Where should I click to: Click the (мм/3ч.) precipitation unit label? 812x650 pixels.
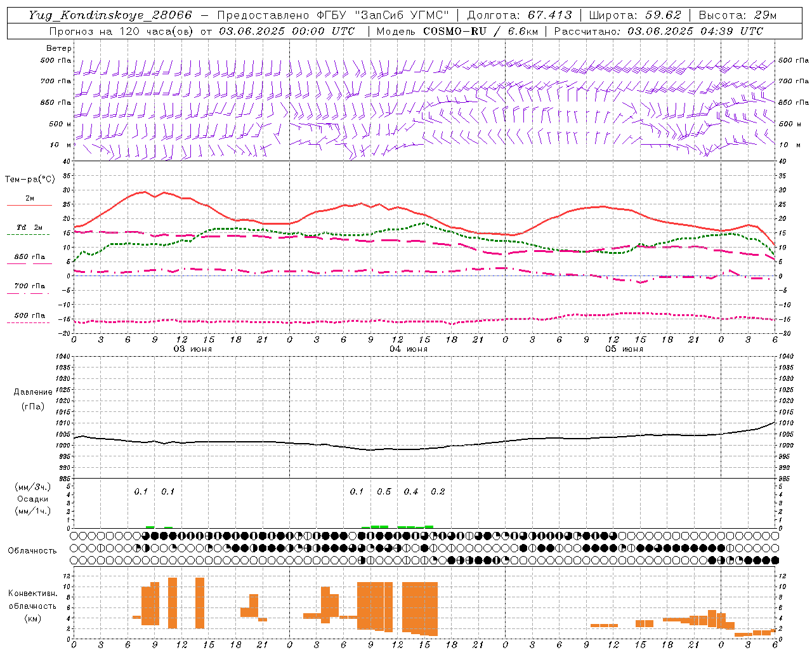click(x=33, y=487)
